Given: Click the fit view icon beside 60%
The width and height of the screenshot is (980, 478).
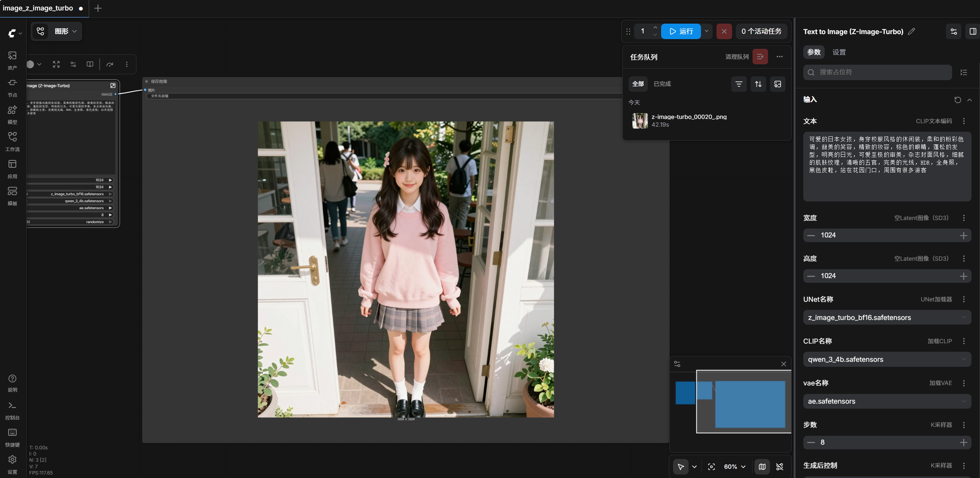Looking at the screenshot, I should [711, 467].
